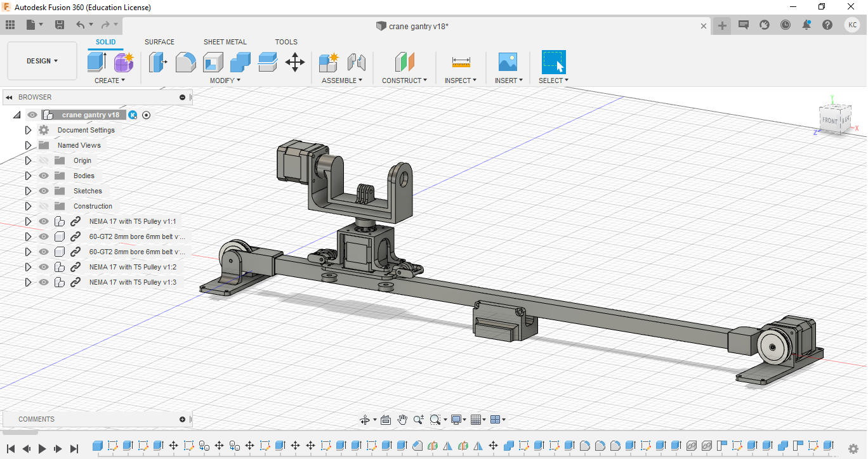
Task: Click the ViewCube FRONT face
Action: pos(830,120)
